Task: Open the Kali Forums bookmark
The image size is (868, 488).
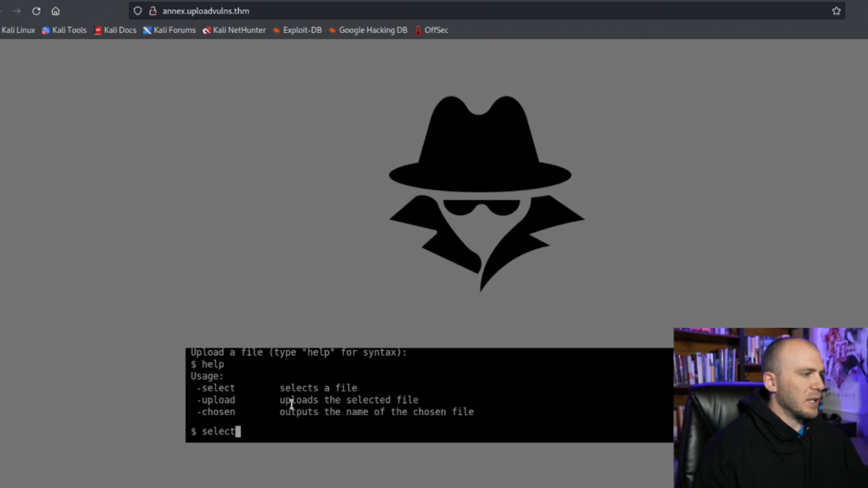Action: [x=170, y=30]
